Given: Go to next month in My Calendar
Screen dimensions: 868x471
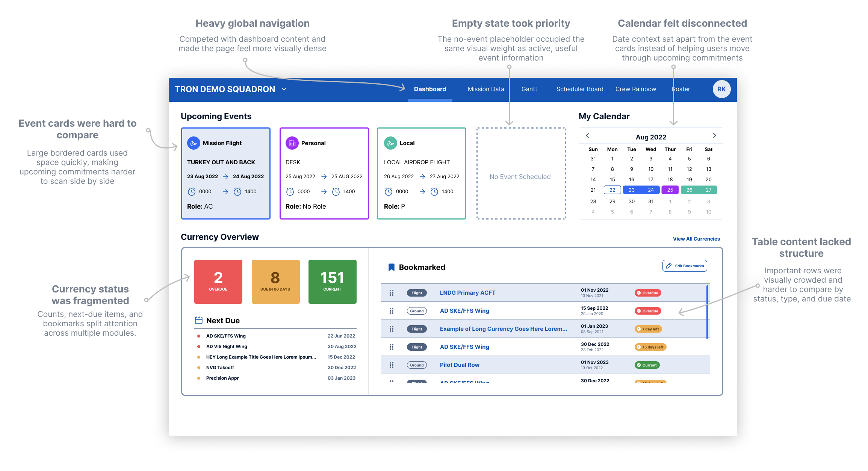Looking at the screenshot, I should (x=714, y=135).
